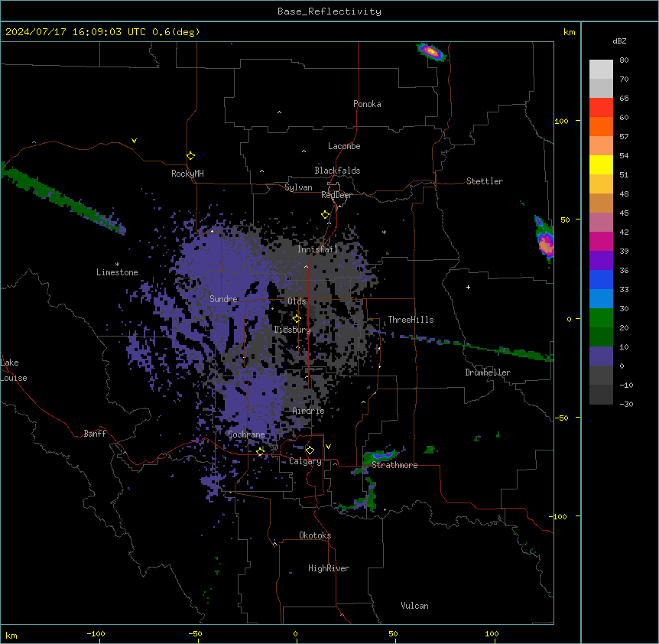Click the yellow diamond marker at Olds
Image resolution: width=659 pixels, height=644 pixels.
(297, 319)
